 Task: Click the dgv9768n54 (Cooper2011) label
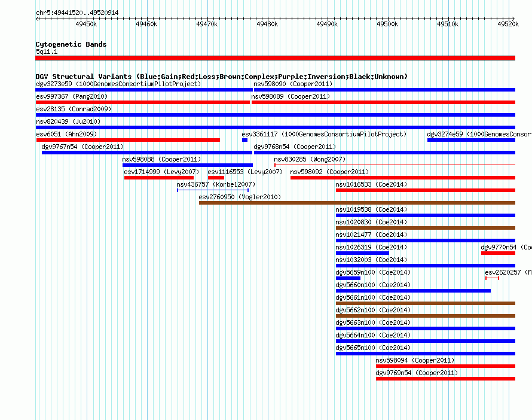coord(295,147)
